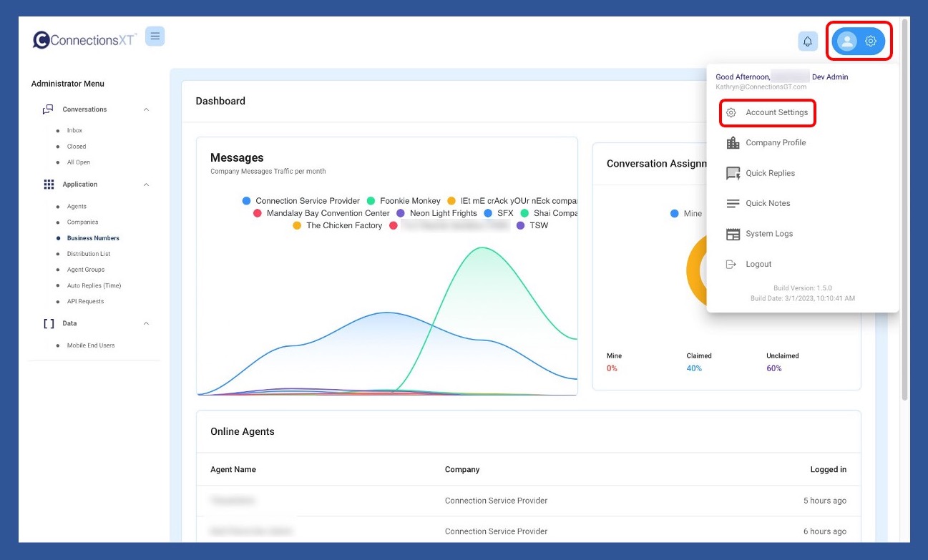Image resolution: width=928 pixels, height=560 pixels.
Task: Collapse the Data section chevron
Action: [146, 323]
